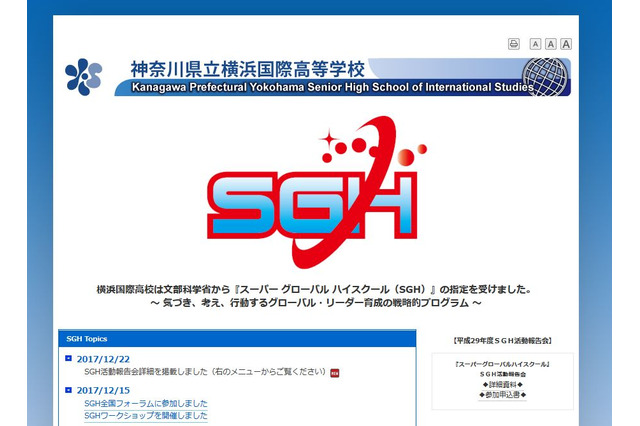Click the bullet icon beside 2017/12/22
This screenshot has height=426, width=640.
(68, 358)
